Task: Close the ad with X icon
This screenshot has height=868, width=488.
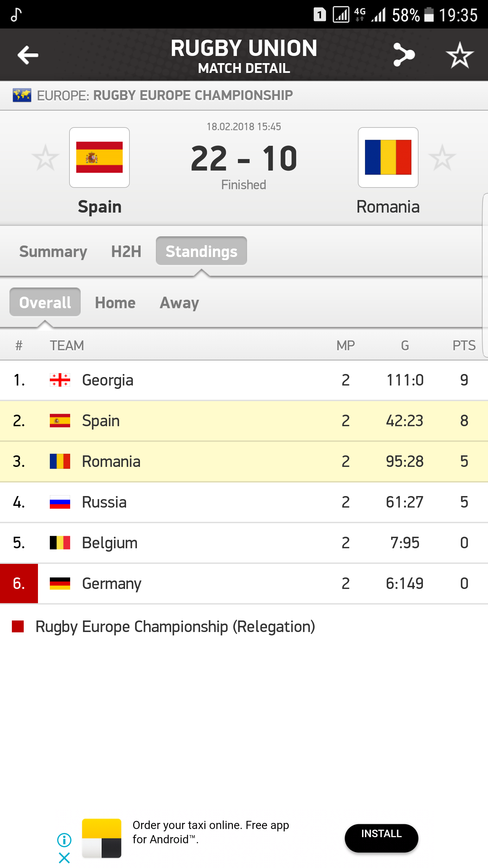Action: pyautogui.click(x=64, y=858)
